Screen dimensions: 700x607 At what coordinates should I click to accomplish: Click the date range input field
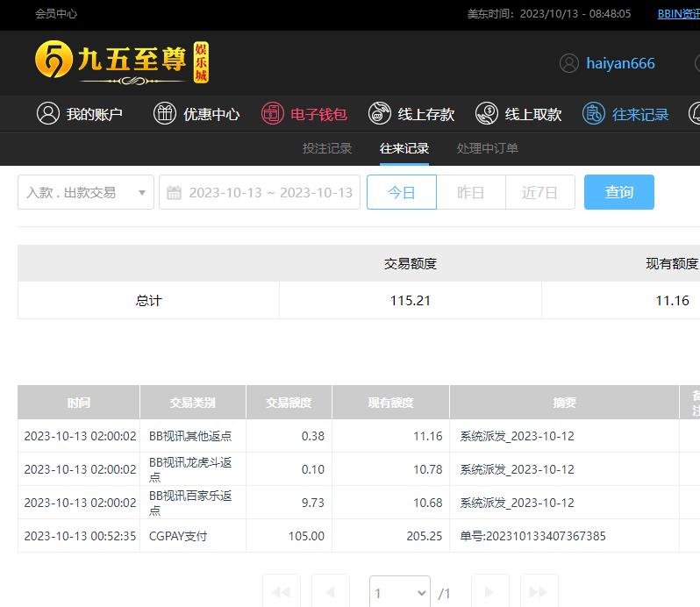[x=270, y=192]
